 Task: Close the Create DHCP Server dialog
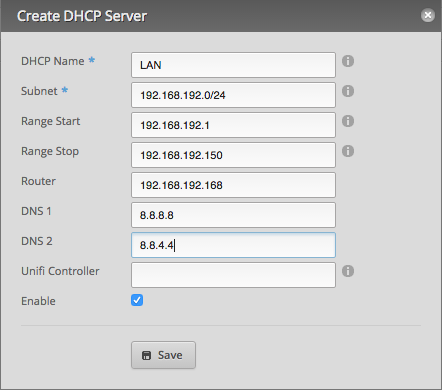click(x=428, y=15)
